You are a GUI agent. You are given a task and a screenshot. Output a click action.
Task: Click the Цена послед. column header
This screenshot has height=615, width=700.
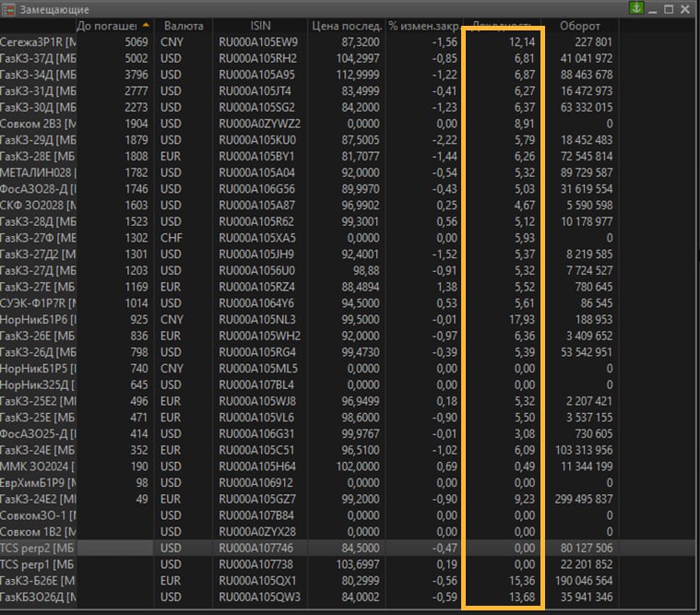click(x=347, y=26)
